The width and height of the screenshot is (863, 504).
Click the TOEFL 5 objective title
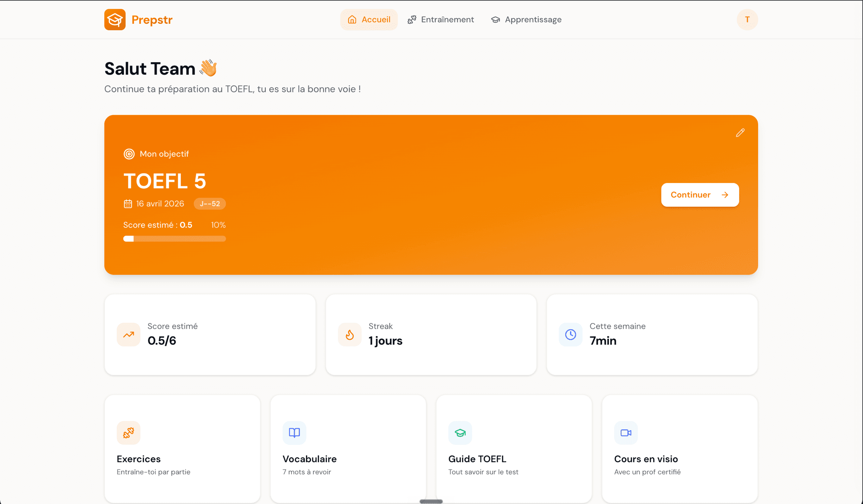click(x=165, y=181)
